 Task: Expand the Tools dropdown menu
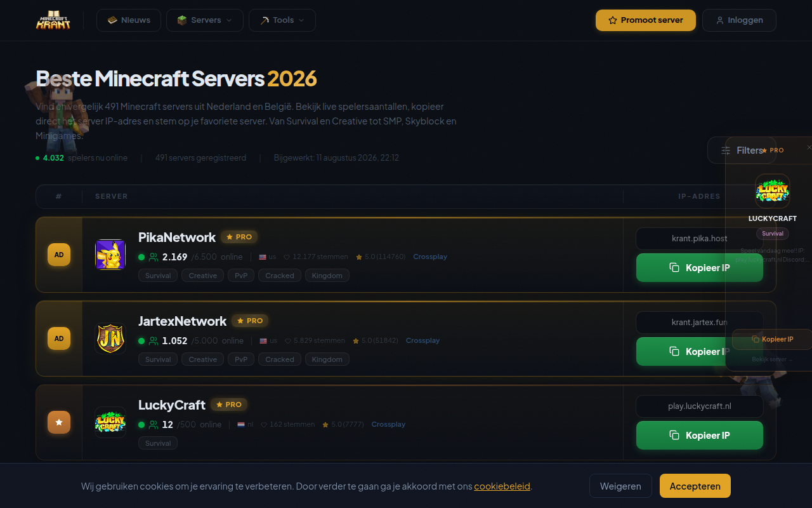click(x=282, y=20)
